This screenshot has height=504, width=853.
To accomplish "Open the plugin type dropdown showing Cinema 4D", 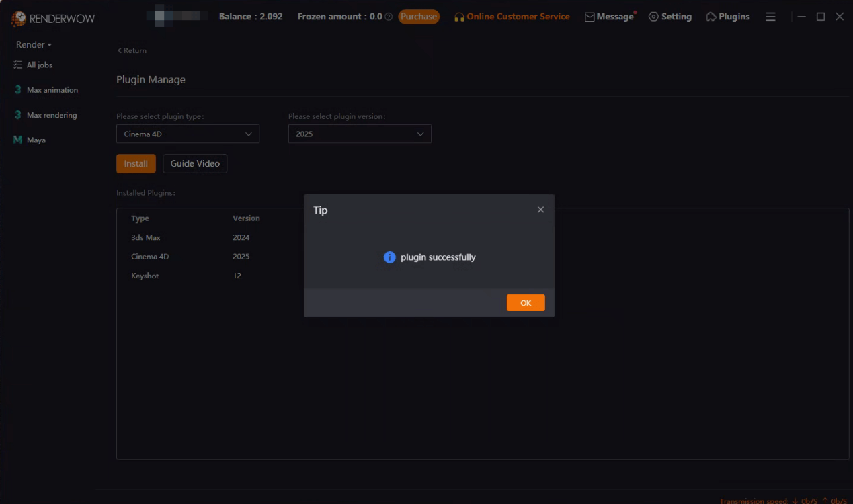I will 188,134.
